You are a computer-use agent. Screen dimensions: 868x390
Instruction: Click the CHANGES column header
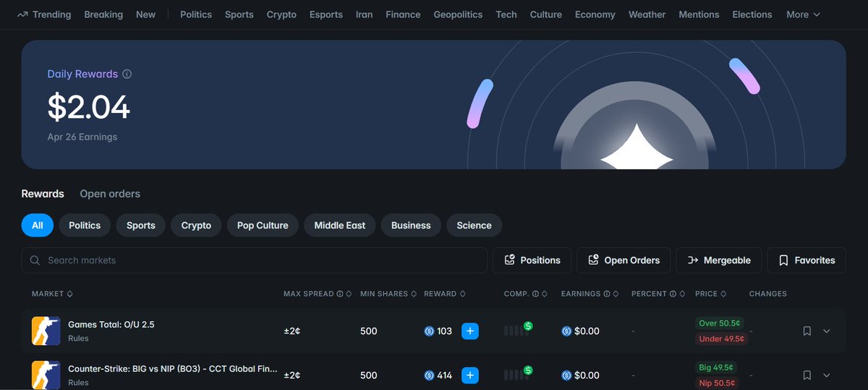(768, 294)
